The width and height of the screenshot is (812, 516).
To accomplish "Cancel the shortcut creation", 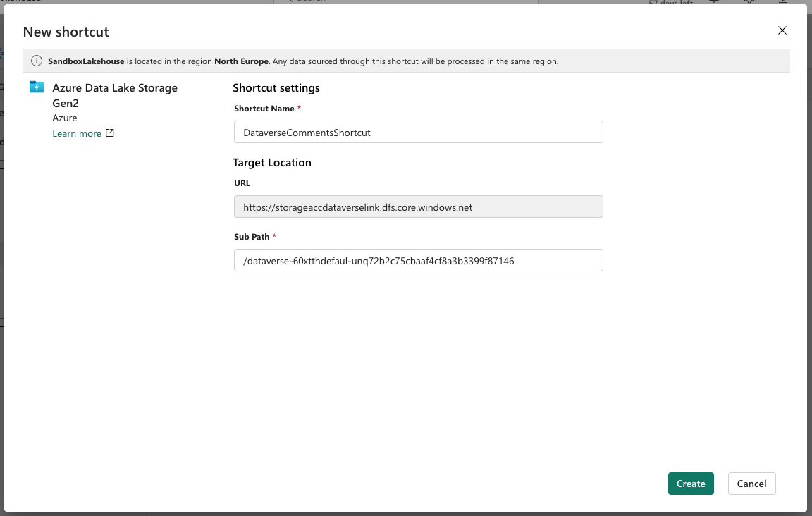I will point(751,484).
